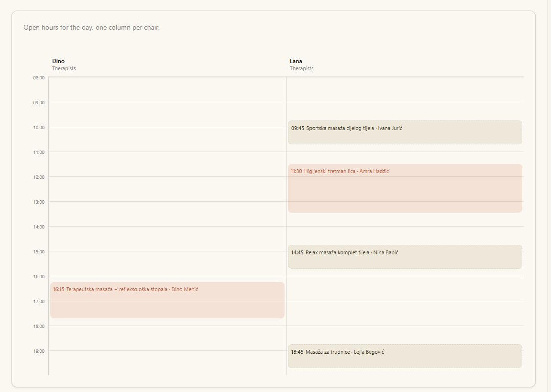The height and width of the screenshot is (392, 551).
Task: Select the 09:00 time label
Action: (39, 103)
